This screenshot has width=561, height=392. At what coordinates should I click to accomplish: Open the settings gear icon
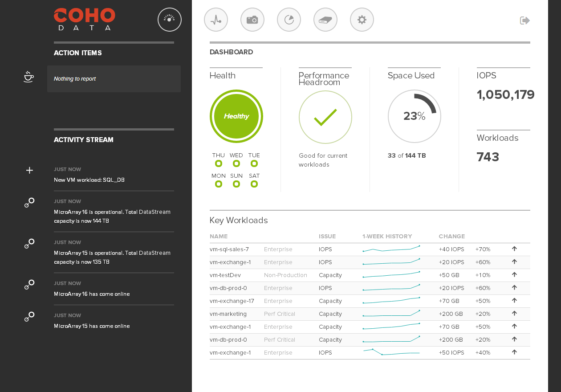click(x=362, y=20)
